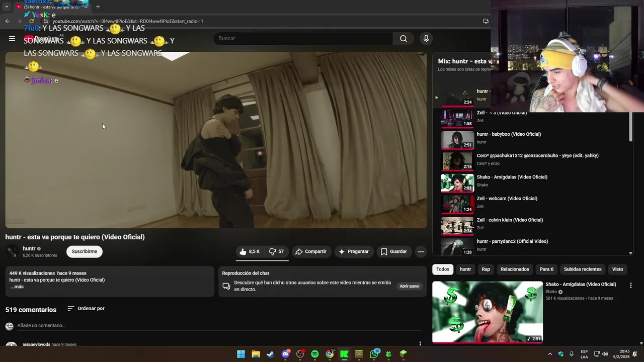Click Abrir panel for chat replay

click(x=410, y=286)
